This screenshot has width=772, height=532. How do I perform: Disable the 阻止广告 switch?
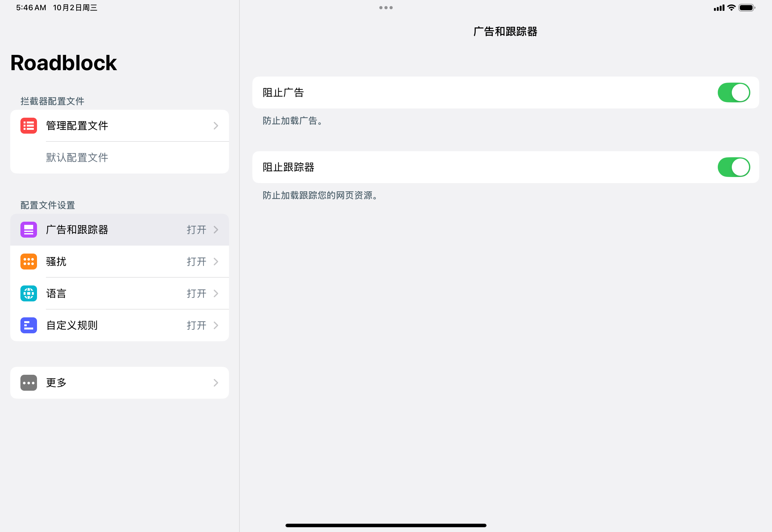tap(734, 93)
